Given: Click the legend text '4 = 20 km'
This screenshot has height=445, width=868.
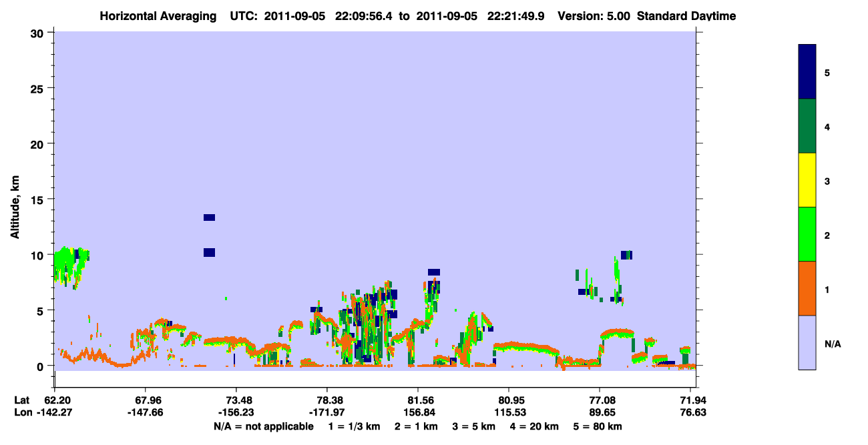Looking at the screenshot, I should tap(534, 426).
